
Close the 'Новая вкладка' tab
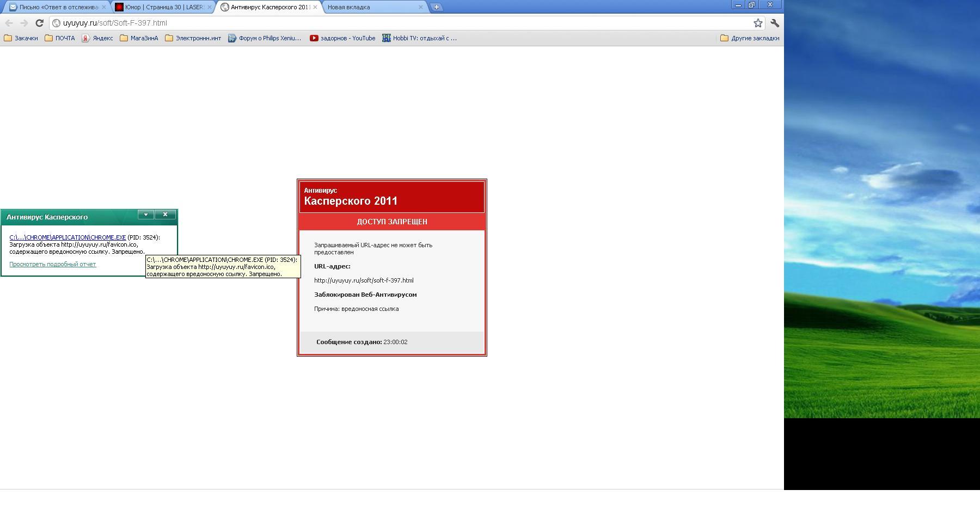coord(420,7)
